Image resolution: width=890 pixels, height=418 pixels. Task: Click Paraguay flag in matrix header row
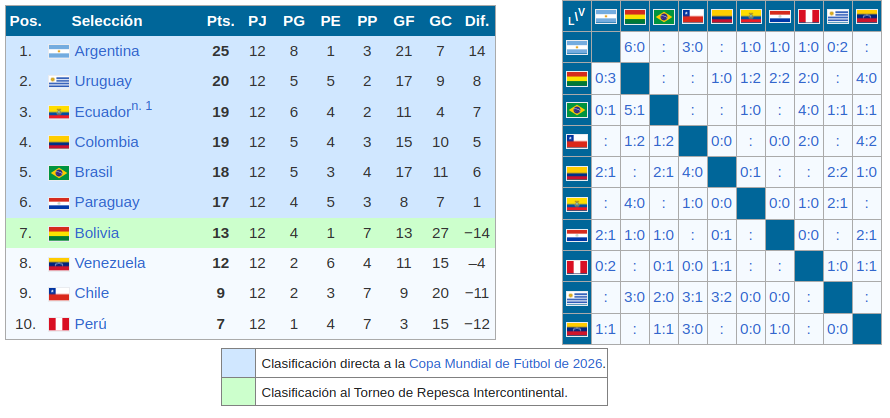780,16
